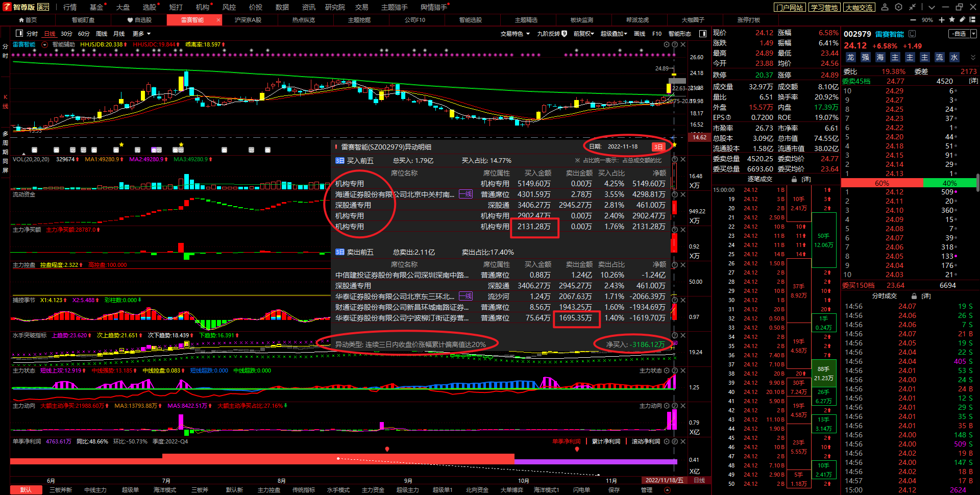The image size is (980, 495).
Task: Click the 90% zoom level value
Action: (x=927, y=20)
